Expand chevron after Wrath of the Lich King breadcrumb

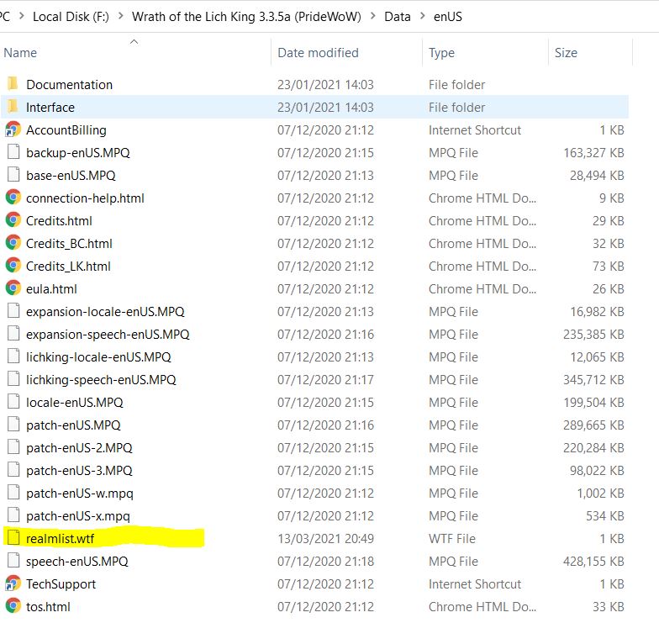click(x=373, y=16)
